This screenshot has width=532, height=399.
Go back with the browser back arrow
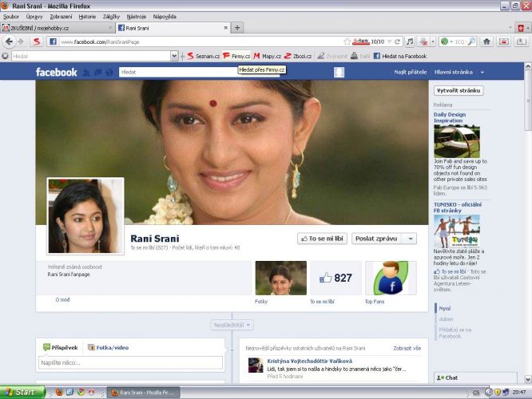[x=9, y=41]
